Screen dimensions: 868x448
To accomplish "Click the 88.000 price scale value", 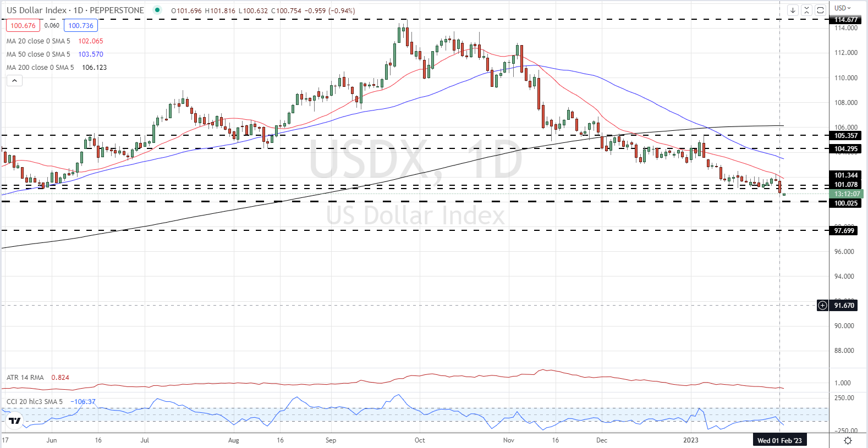I will tap(844, 350).
